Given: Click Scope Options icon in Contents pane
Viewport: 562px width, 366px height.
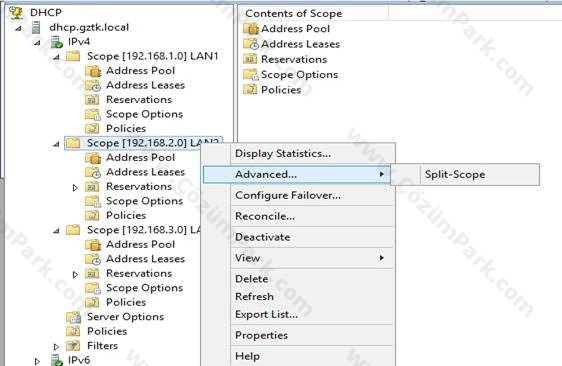Looking at the screenshot, I should (251, 75).
